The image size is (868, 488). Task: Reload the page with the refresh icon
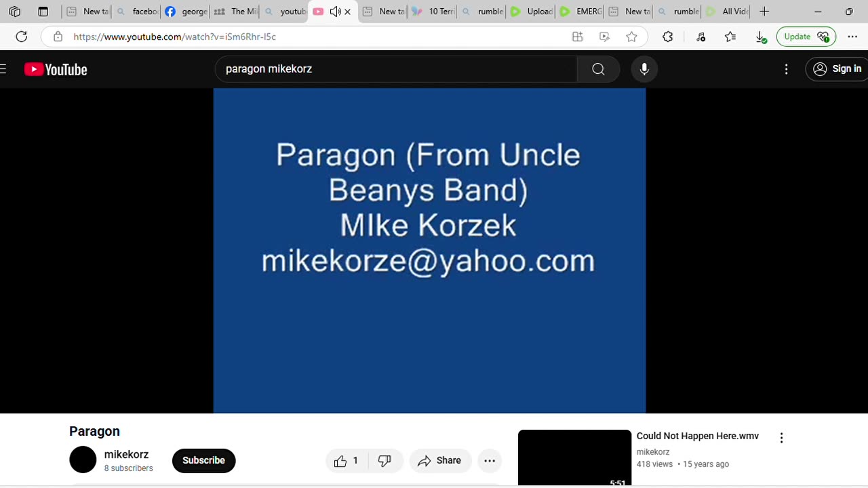coord(21,37)
